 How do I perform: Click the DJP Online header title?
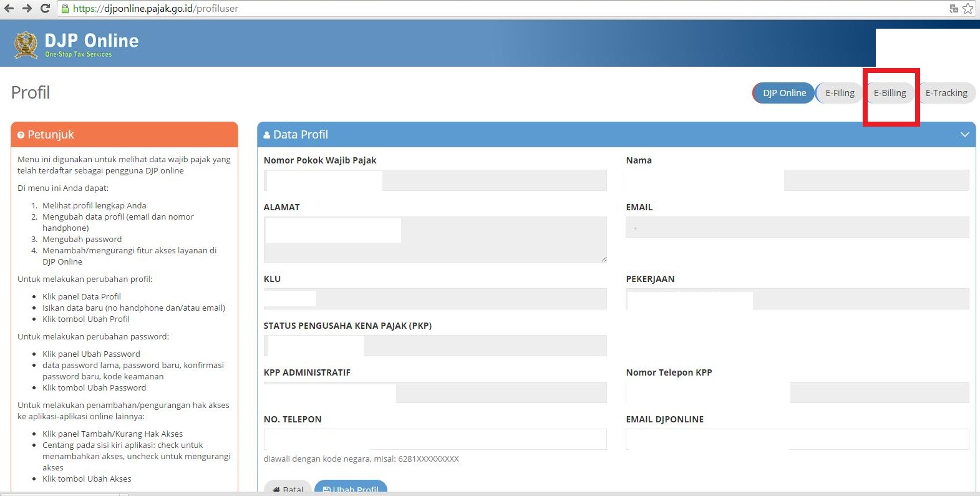coord(92,41)
